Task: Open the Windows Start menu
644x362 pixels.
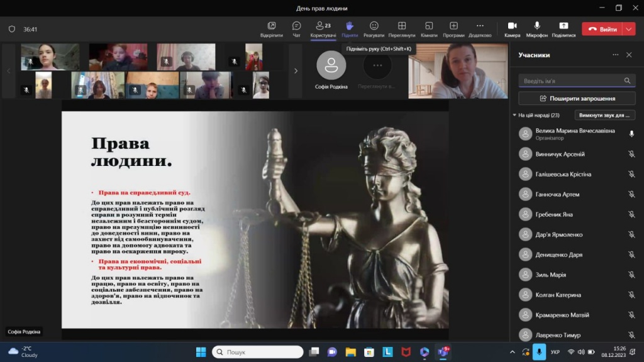Action: tap(201, 352)
